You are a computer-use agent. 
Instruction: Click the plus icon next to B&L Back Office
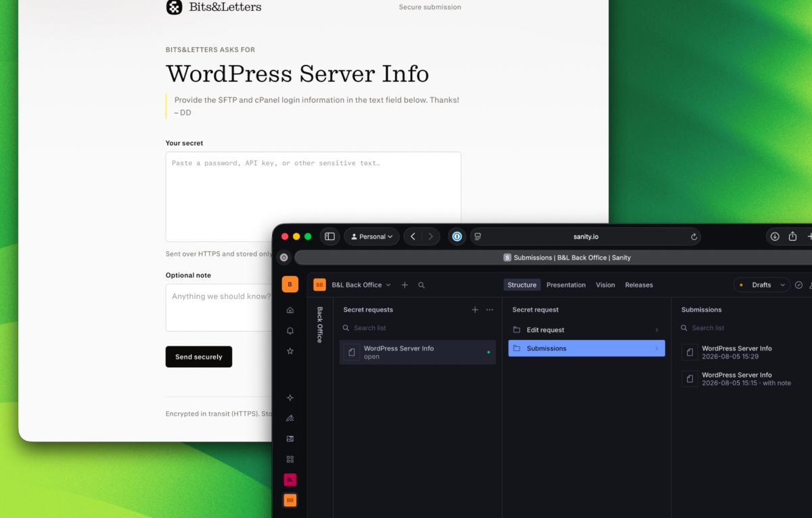(x=405, y=285)
